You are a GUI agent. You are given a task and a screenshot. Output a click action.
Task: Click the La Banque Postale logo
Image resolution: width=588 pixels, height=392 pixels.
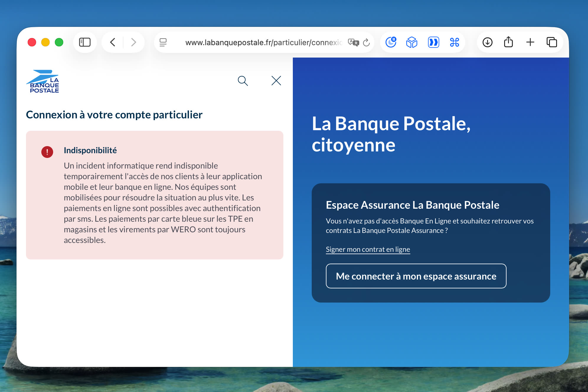click(43, 82)
